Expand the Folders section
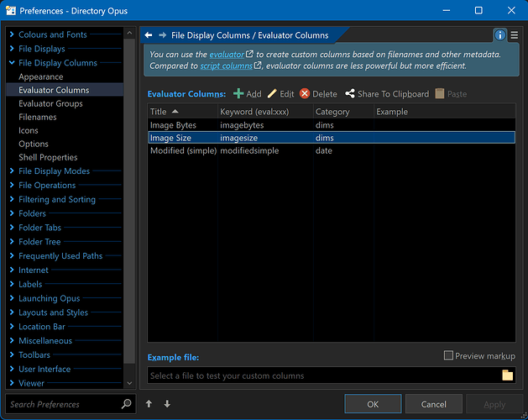 coord(12,213)
